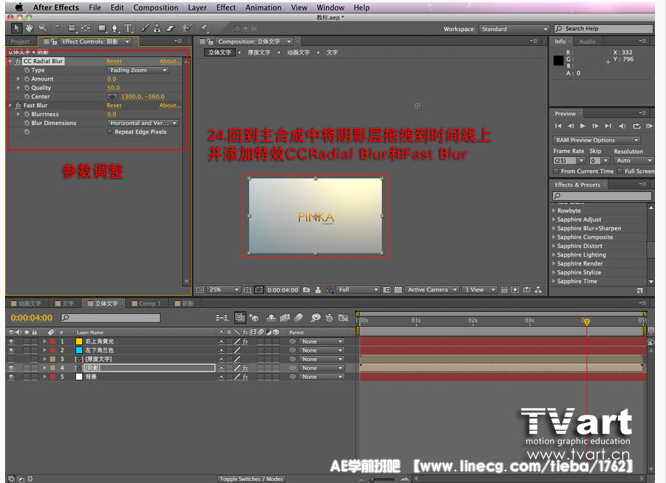Switch to the Project panel tab
This screenshot has height=483, width=666.
point(20,42)
